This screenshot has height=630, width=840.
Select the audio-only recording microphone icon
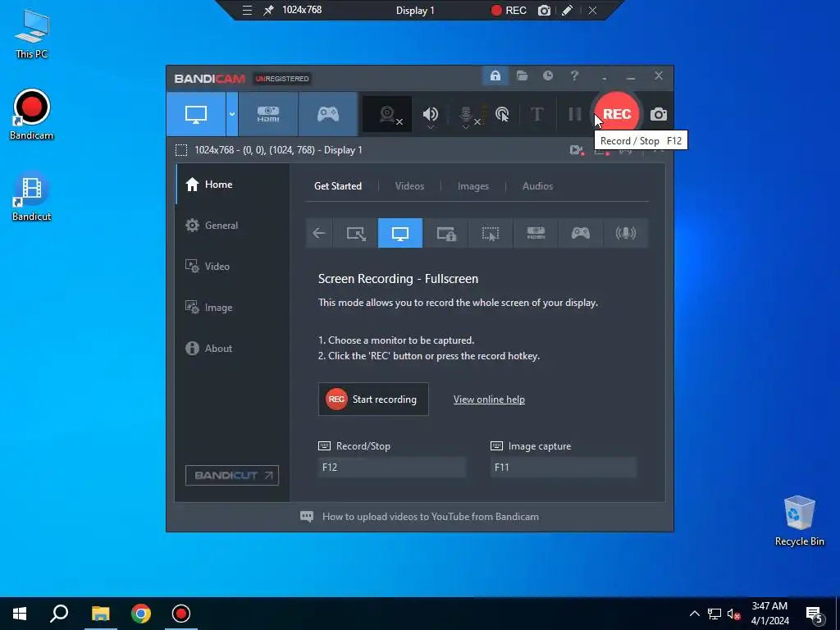point(626,233)
